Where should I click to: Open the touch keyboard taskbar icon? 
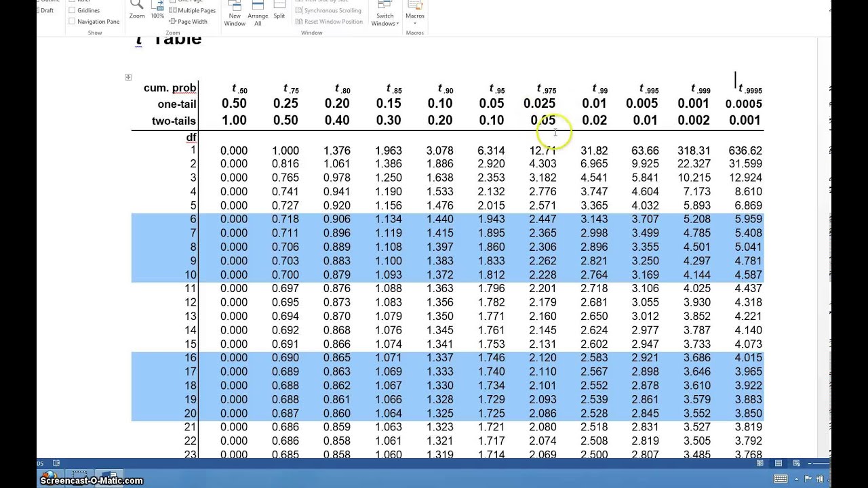(x=781, y=479)
